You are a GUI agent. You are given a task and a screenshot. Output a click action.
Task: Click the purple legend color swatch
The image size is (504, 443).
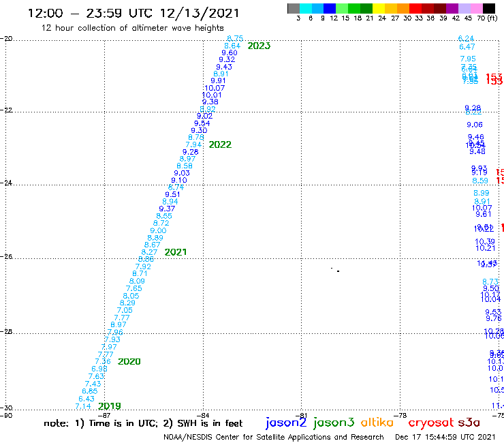452,8
